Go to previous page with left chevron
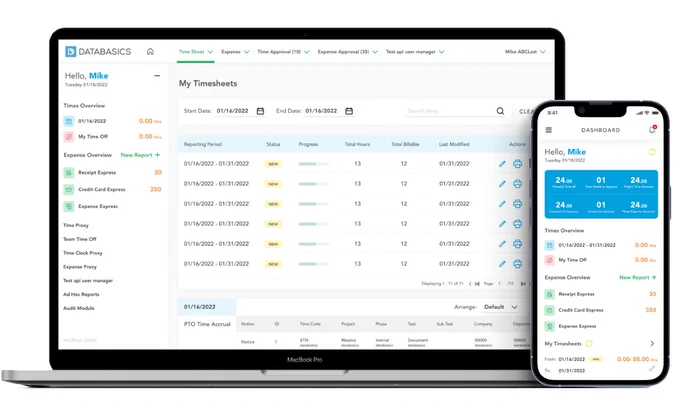The width and height of the screenshot is (680, 402). [x=470, y=284]
